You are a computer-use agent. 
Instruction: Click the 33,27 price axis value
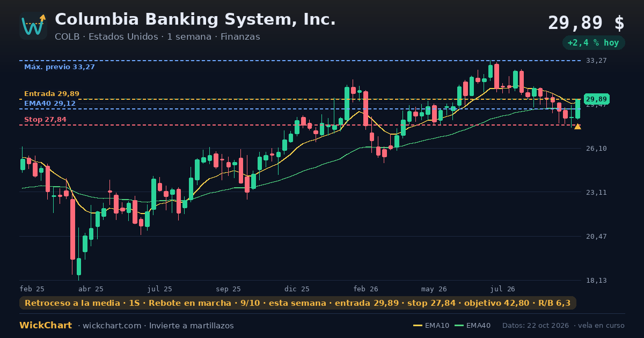click(596, 61)
